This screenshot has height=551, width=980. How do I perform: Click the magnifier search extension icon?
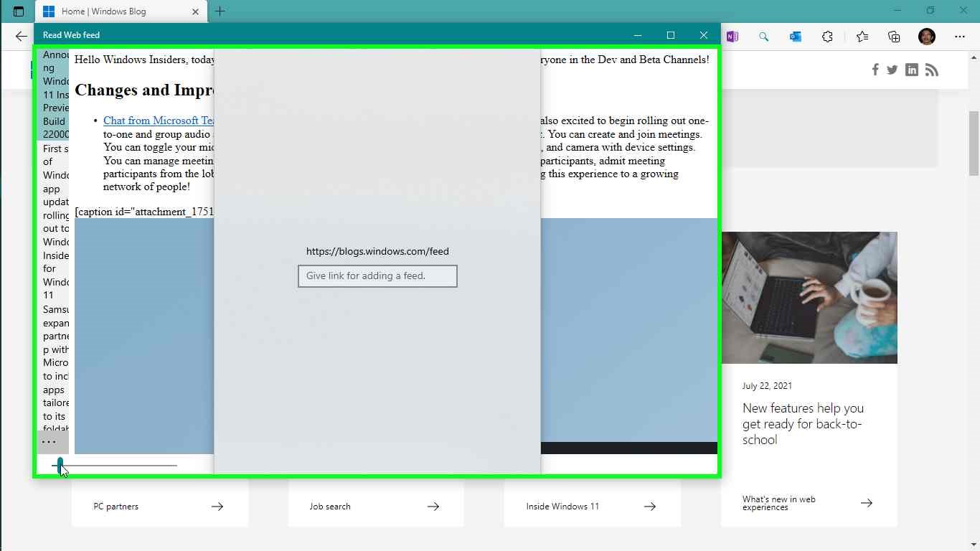click(763, 37)
